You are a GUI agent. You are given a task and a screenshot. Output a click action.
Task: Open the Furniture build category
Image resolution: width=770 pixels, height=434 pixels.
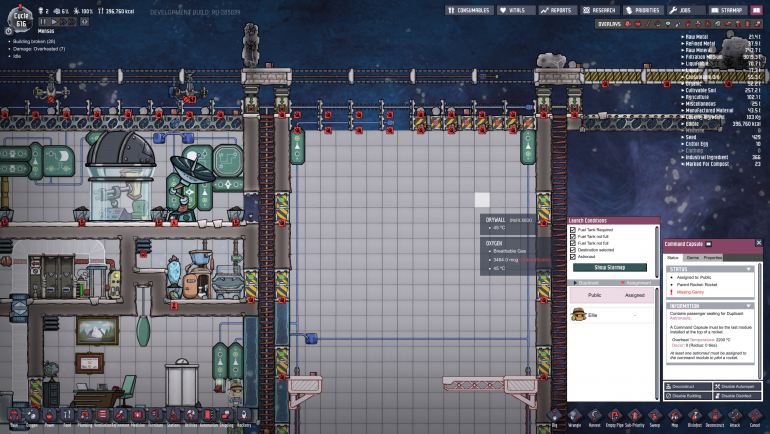[156, 416]
